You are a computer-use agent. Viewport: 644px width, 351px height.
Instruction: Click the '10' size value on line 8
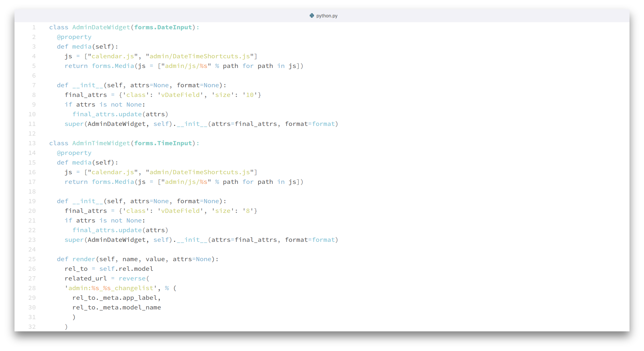pos(250,95)
